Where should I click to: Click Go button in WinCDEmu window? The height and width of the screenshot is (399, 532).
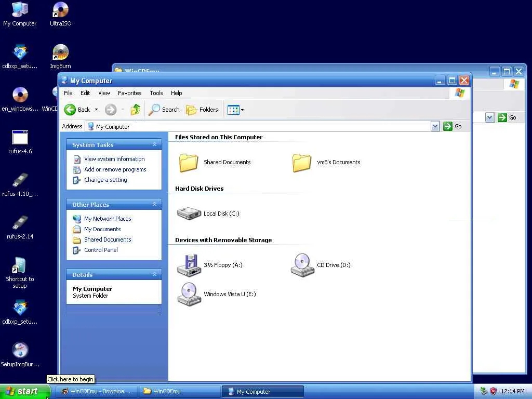[x=507, y=117]
